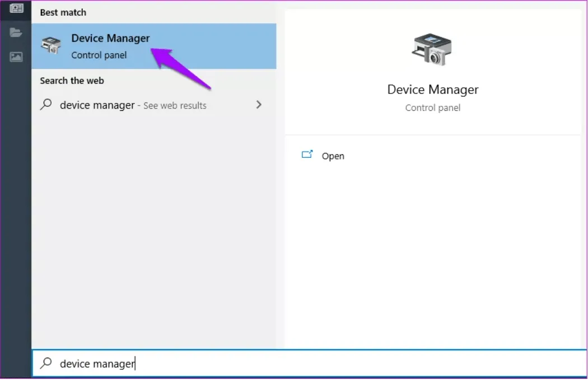Select the 'device manager' web search suggestion
Viewport: 588px width, 380px height.
(x=97, y=105)
